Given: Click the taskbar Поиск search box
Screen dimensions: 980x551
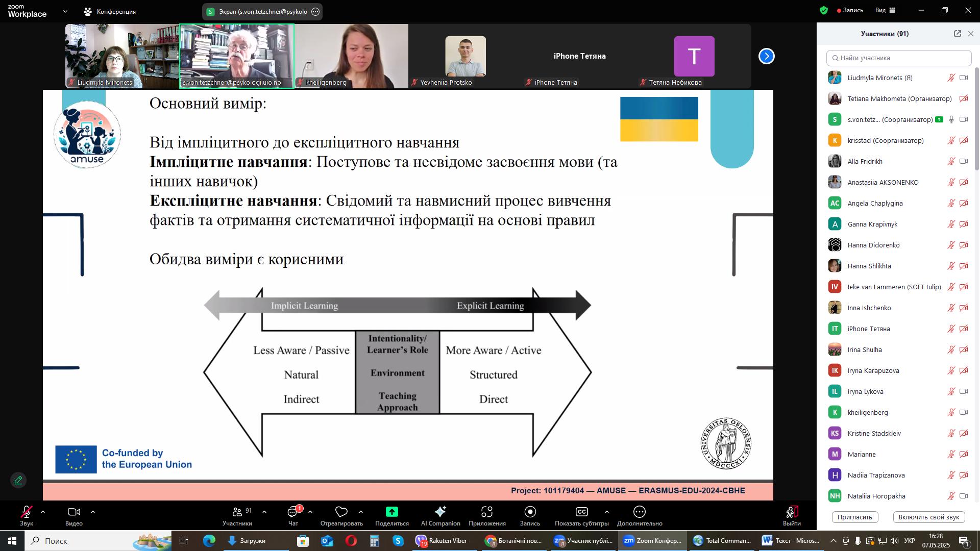Looking at the screenshot, I should (97, 541).
